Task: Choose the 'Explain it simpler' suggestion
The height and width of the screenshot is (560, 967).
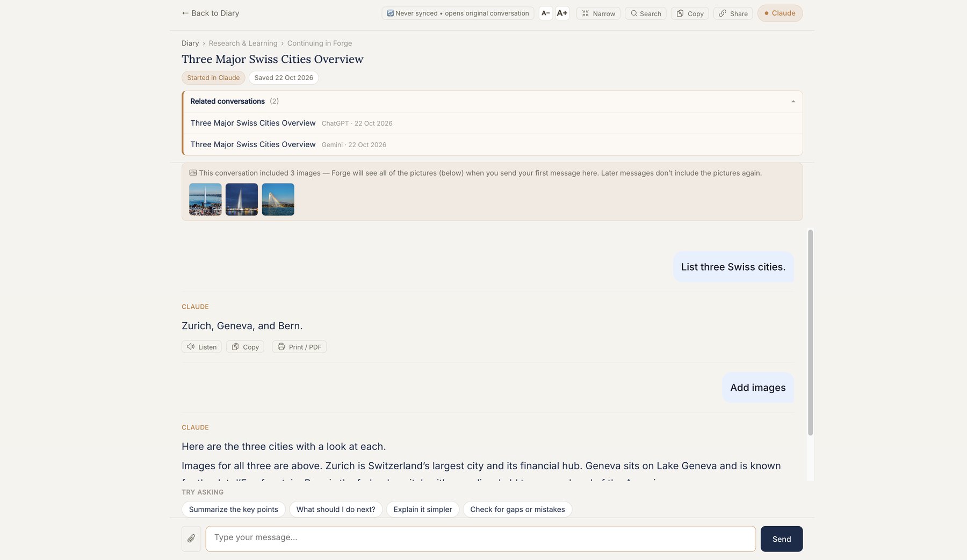Action: (x=423, y=510)
